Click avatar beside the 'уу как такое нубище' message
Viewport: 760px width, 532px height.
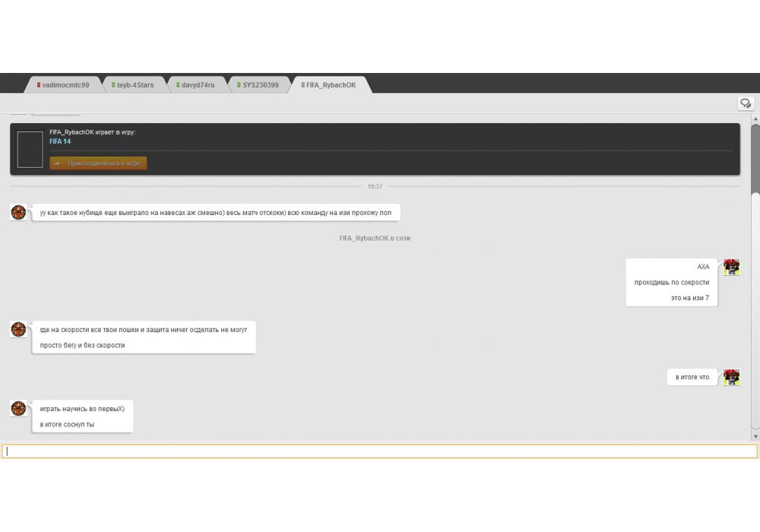(18, 213)
